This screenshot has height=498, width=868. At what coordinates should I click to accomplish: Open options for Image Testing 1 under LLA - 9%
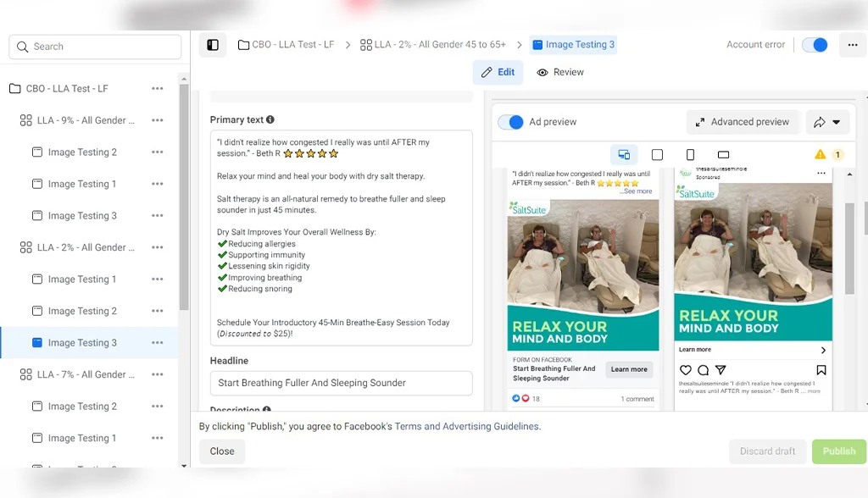coord(157,184)
